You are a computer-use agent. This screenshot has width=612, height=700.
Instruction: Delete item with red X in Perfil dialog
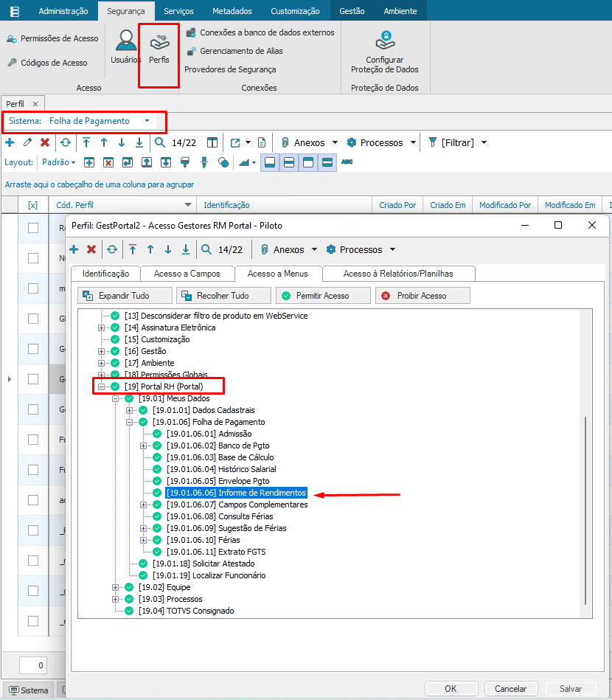click(91, 249)
